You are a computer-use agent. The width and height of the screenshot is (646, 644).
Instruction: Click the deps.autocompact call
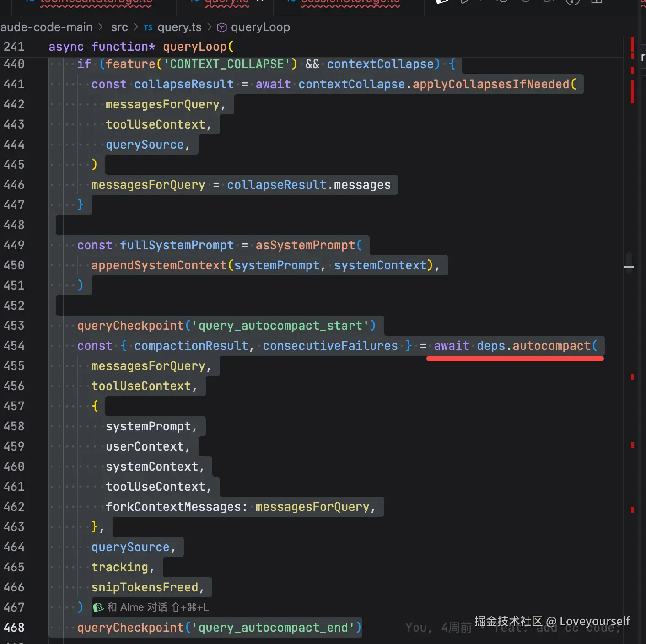tap(533, 346)
